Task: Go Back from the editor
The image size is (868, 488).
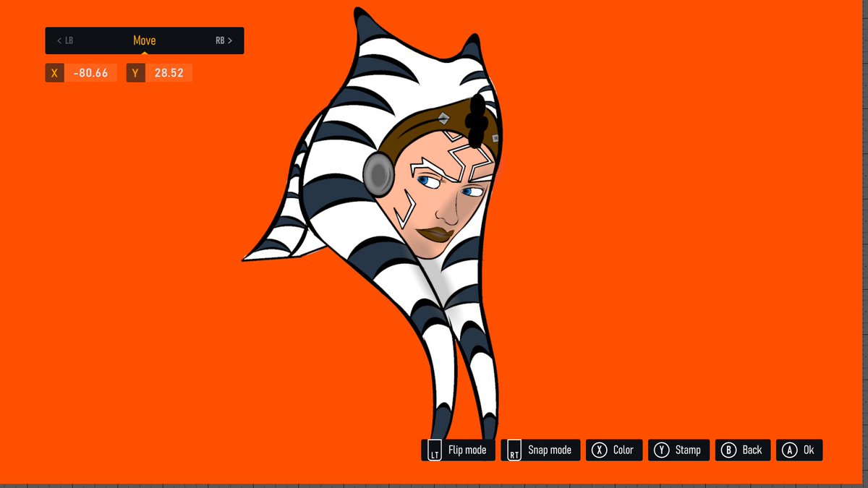Action: click(743, 450)
